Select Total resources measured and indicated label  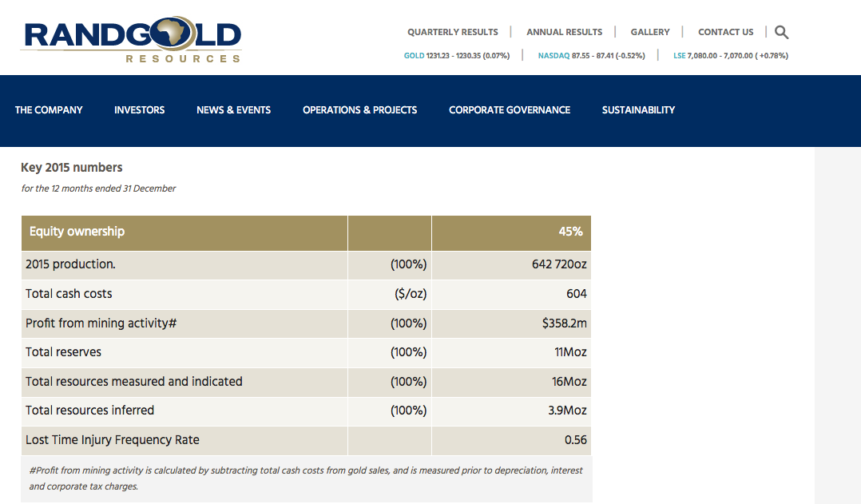pyautogui.click(x=134, y=382)
